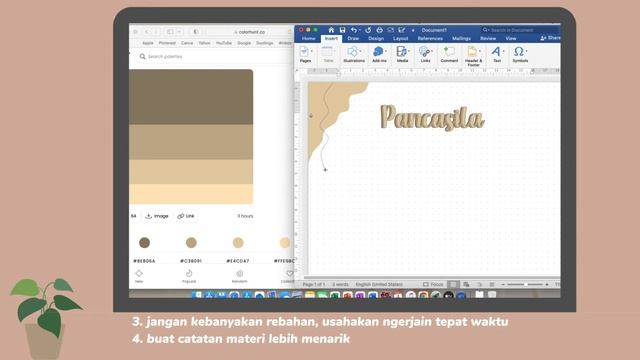The height and width of the screenshot is (360, 640).
Task: Click the dark brown #8E806A swatch circle
Action: pos(144,243)
